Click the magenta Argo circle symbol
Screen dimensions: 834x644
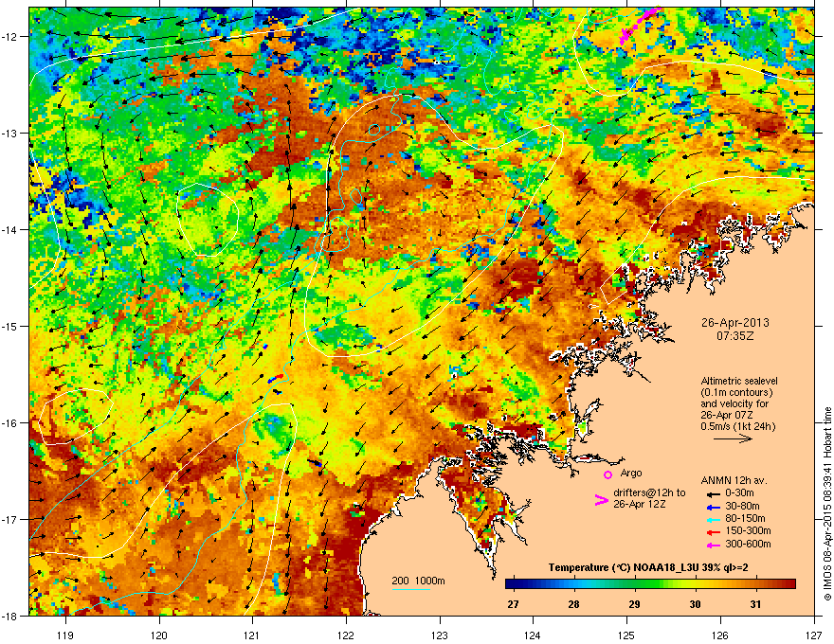607,474
